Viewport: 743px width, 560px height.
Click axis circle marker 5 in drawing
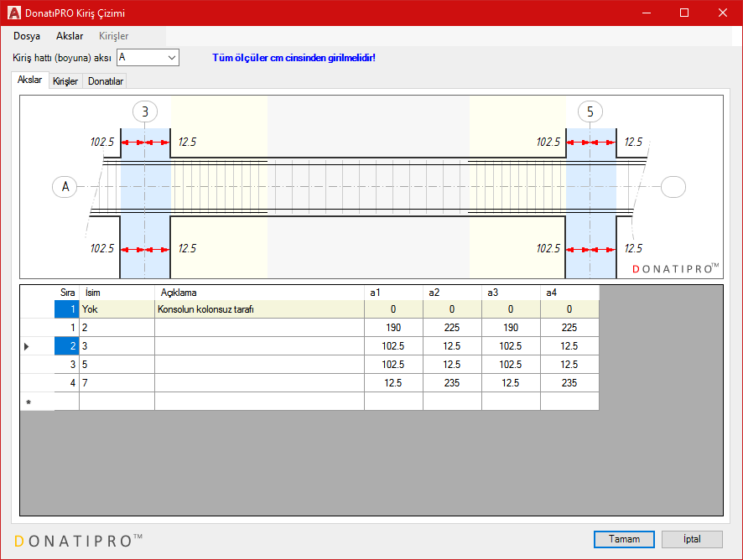coord(590,112)
